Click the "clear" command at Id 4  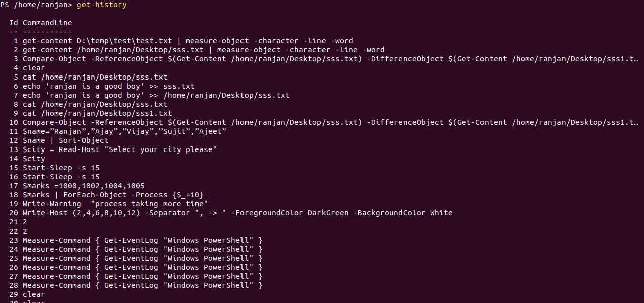[x=34, y=68]
